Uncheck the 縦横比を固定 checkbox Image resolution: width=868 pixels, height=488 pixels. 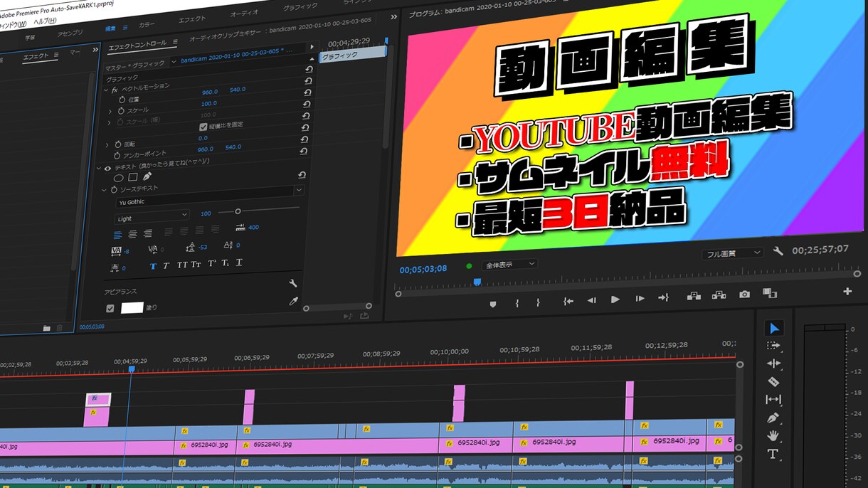[x=203, y=127]
